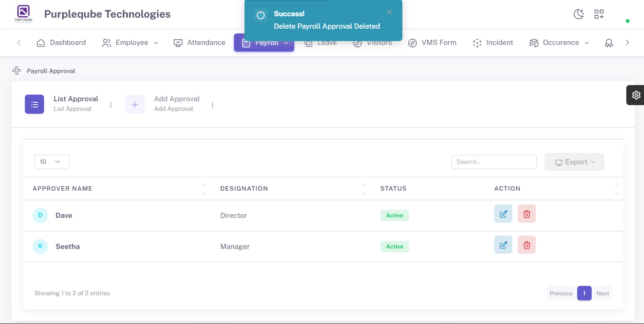The width and height of the screenshot is (644, 324).
Task: Click the Add Approval plus icon
Action: [135, 104]
